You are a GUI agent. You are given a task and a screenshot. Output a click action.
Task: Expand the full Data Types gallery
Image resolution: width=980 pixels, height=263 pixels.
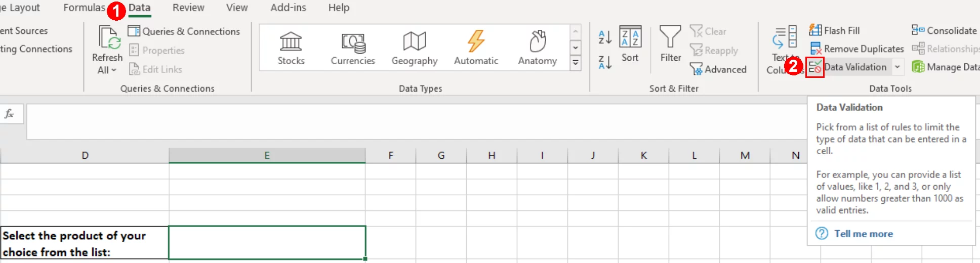(576, 63)
